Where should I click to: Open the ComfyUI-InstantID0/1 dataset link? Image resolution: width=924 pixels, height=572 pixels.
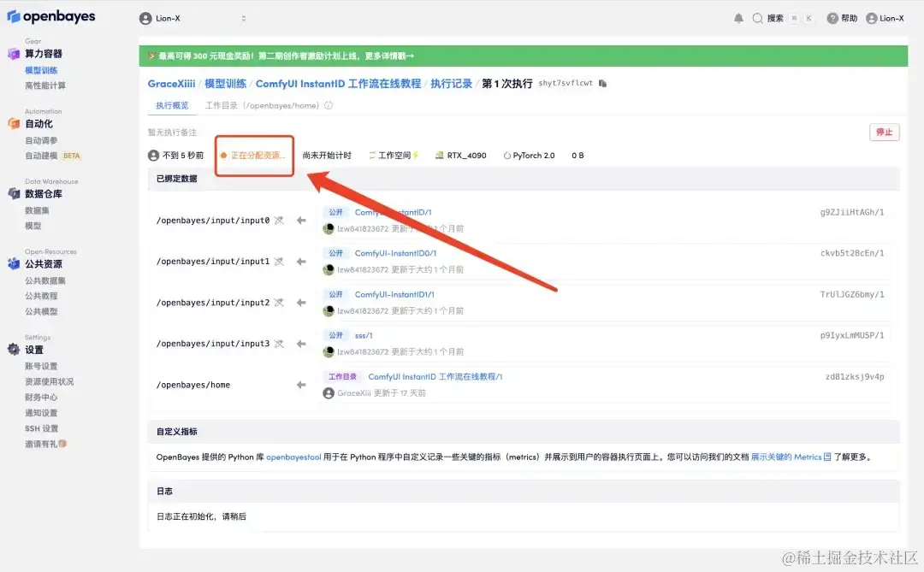pos(395,253)
